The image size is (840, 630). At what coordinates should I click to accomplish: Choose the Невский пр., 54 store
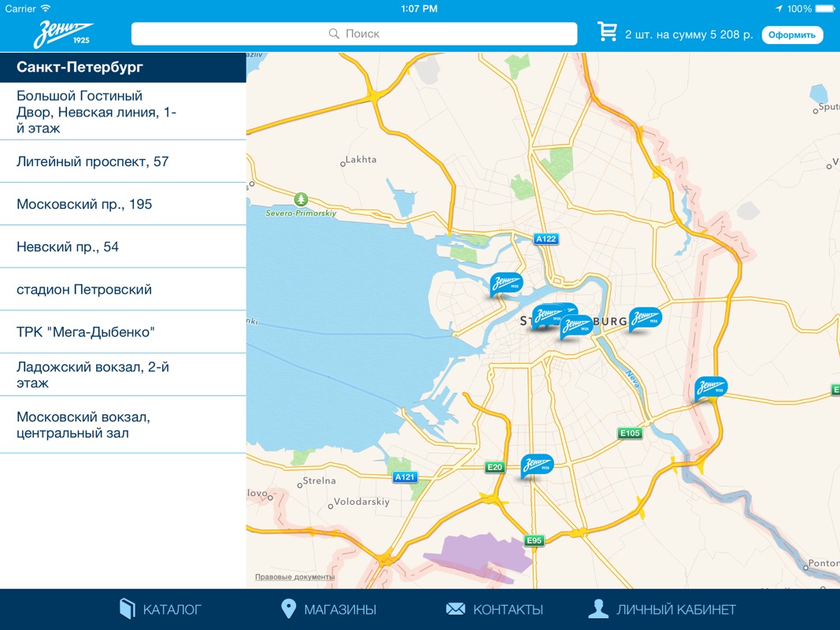pyautogui.click(x=124, y=246)
